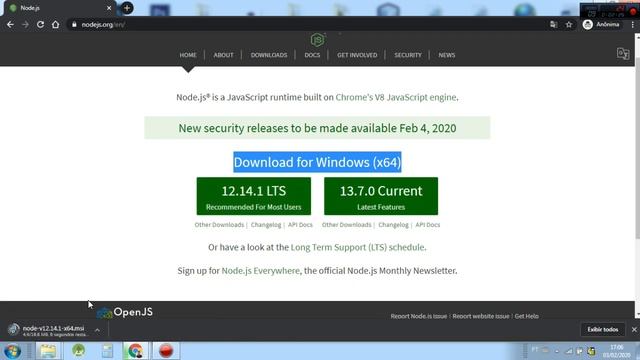Show hidden system tray icons arrow
Viewport: 640px width, 360px height.
click(557, 351)
